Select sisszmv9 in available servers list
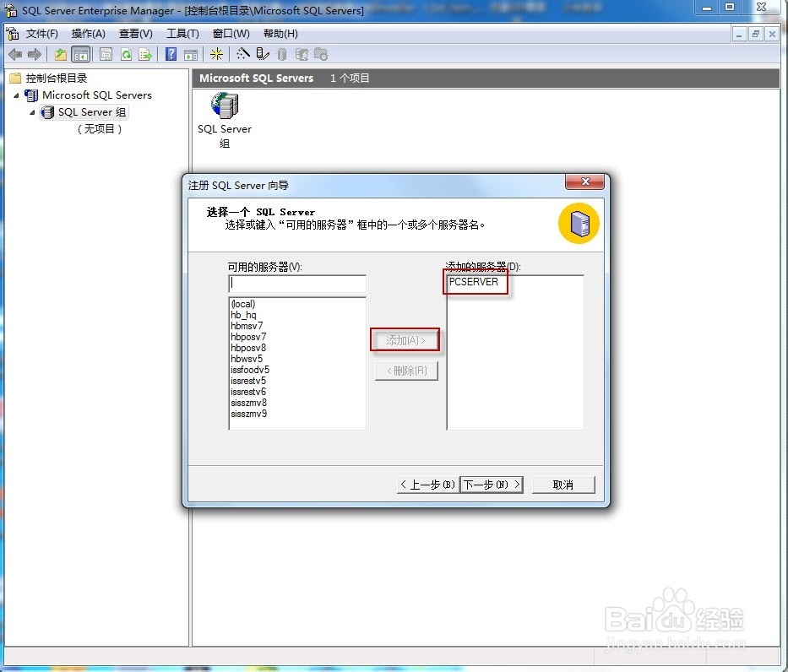This screenshot has height=672, width=788. click(x=249, y=415)
